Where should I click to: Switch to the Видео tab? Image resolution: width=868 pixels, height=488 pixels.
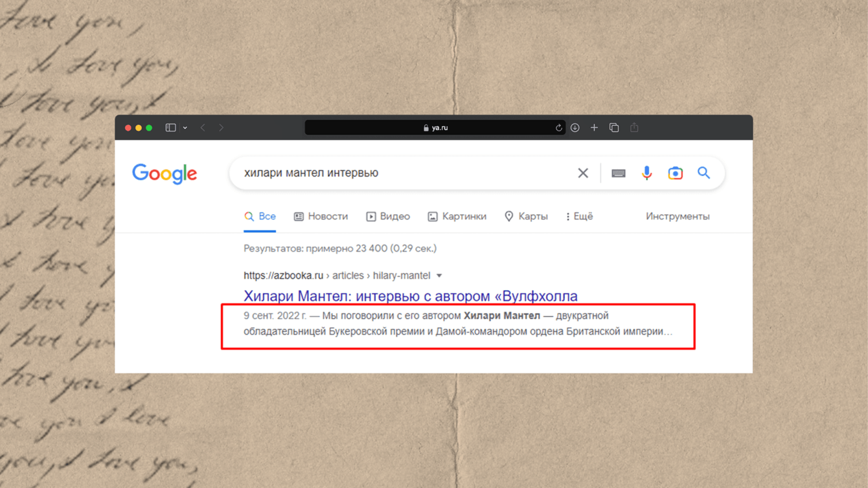point(388,216)
